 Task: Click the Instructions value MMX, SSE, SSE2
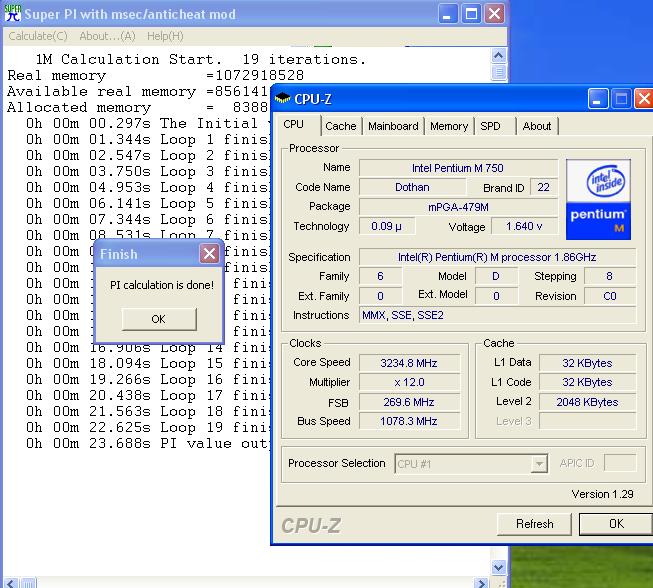pos(497,316)
